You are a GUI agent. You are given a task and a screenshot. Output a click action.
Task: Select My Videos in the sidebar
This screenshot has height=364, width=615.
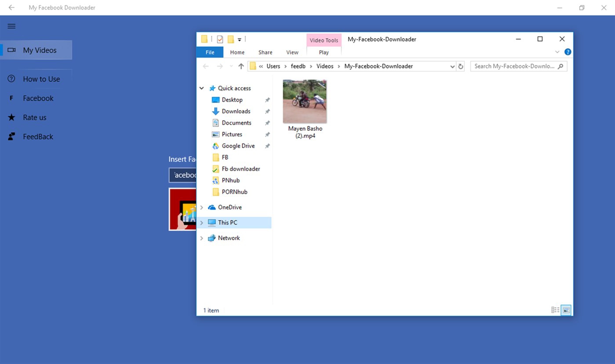[40, 50]
